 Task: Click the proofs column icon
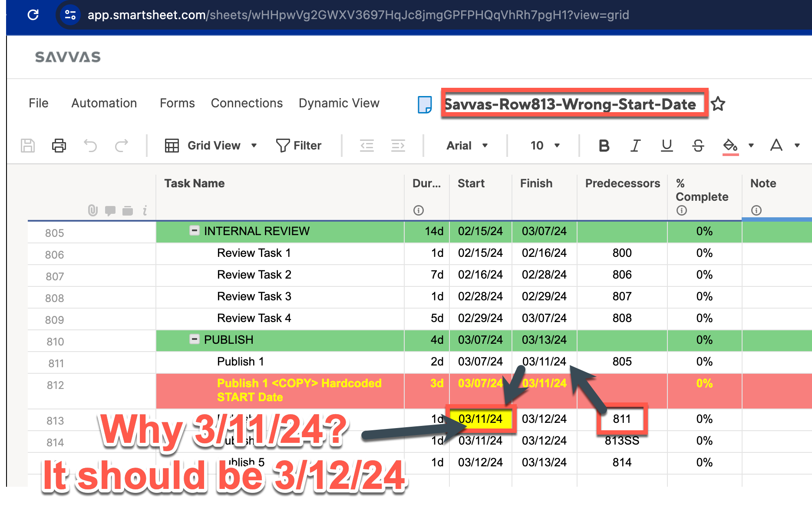click(128, 211)
